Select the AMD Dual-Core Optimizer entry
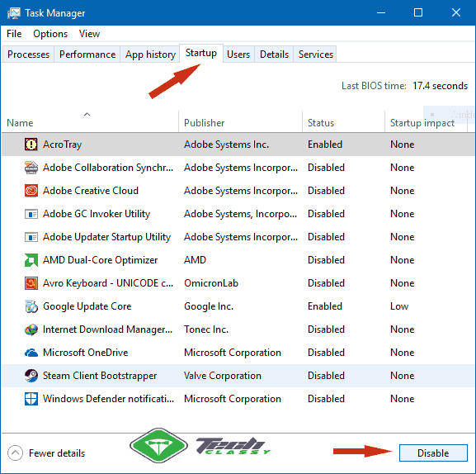The image size is (476, 474). coord(238,260)
